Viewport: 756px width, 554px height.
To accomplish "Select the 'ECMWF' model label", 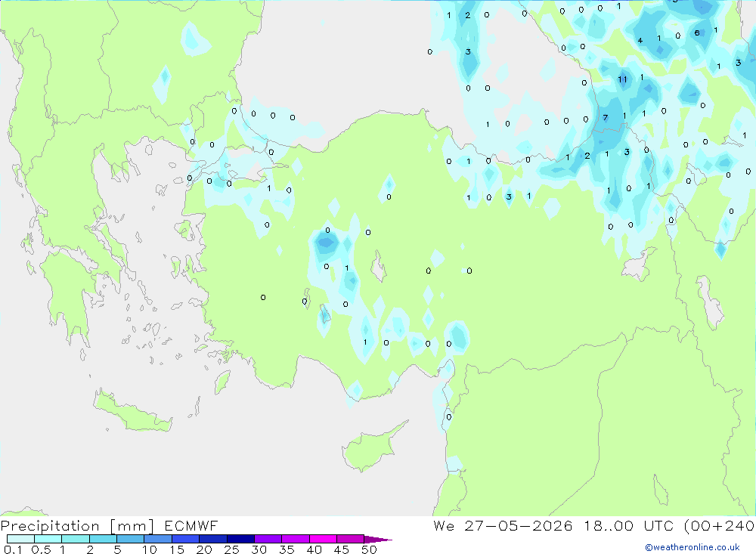I will pos(191,526).
